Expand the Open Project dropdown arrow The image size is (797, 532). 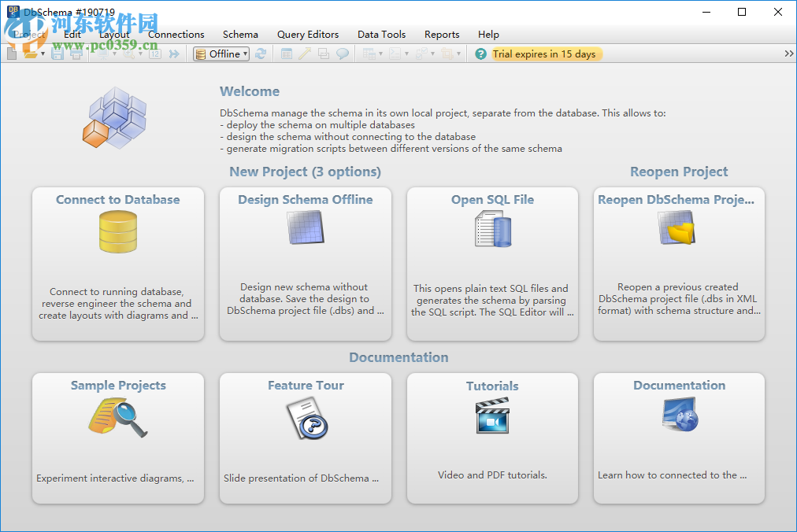[x=43, y=54]
